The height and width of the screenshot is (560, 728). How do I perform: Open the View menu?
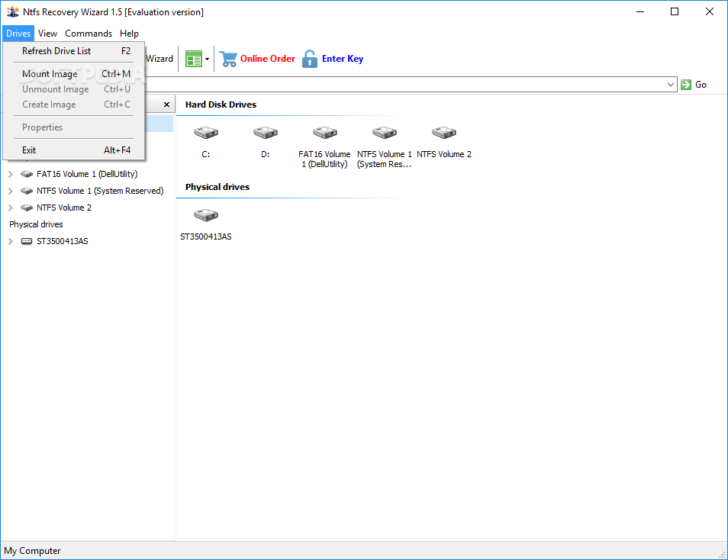pyautogui.click(x=47, y=34)
